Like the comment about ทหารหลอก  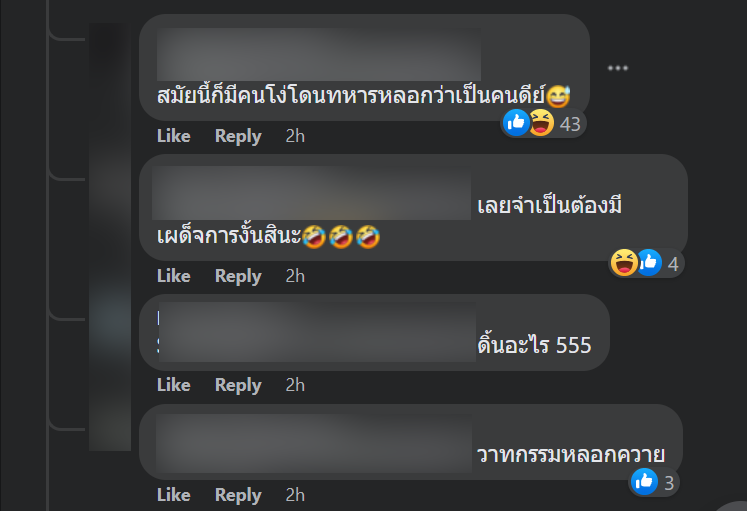[174, 136]
